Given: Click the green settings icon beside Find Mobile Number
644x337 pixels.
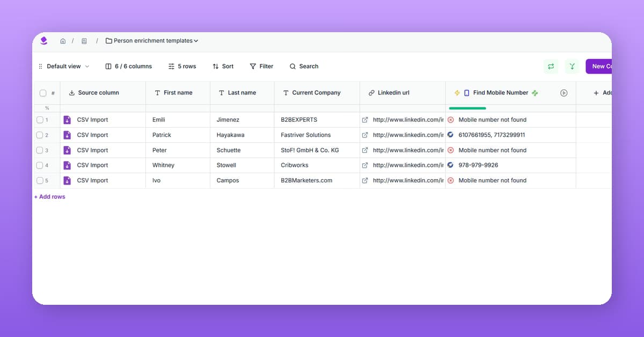Looking at the screenshot, I should [535, 93].
